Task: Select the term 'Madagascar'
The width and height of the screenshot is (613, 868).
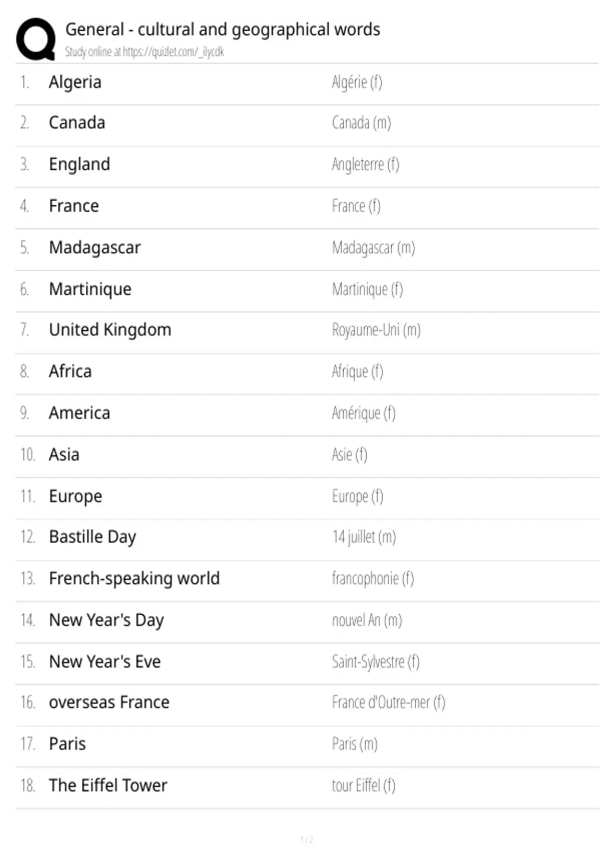Action: [95, 248]
